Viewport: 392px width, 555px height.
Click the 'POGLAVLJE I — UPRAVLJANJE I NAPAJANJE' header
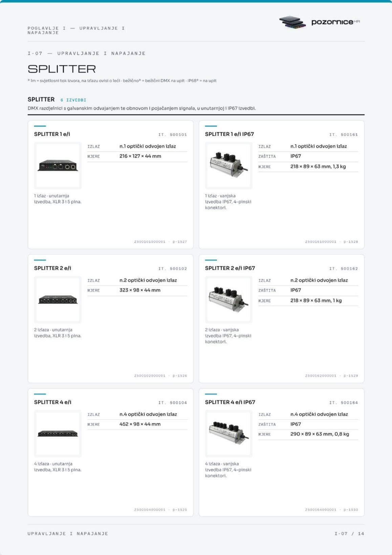[76, 30]
